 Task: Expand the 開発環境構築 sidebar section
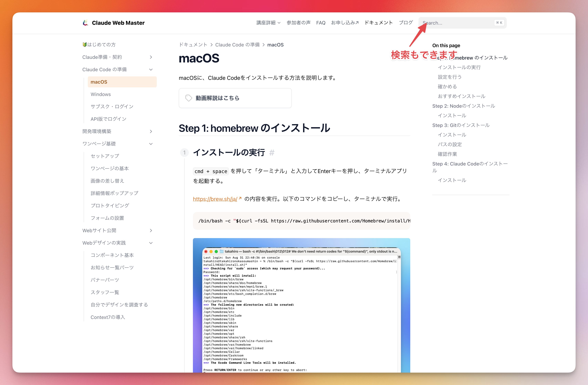(x=151, y=132)
